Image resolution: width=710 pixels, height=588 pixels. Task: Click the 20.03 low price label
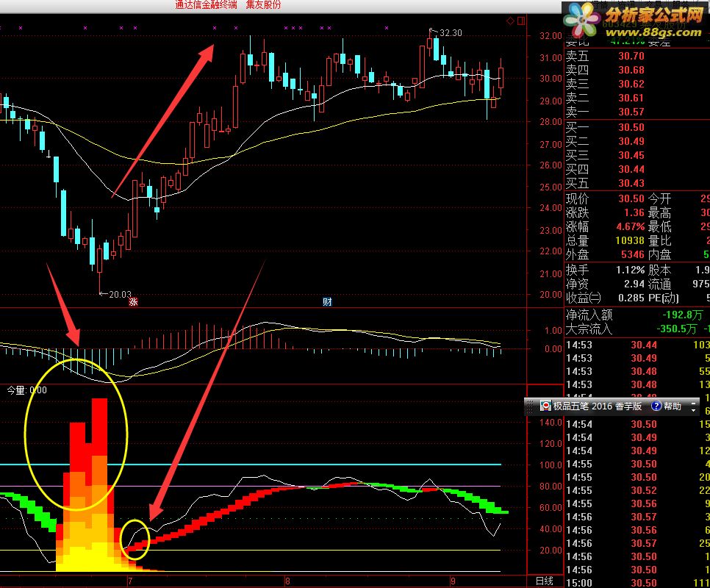120,294
